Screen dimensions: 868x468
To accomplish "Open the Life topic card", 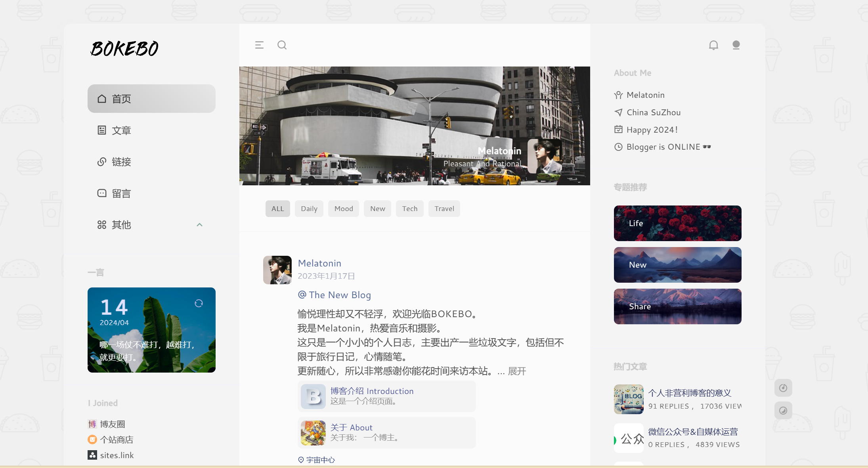I will click(677, 223).
